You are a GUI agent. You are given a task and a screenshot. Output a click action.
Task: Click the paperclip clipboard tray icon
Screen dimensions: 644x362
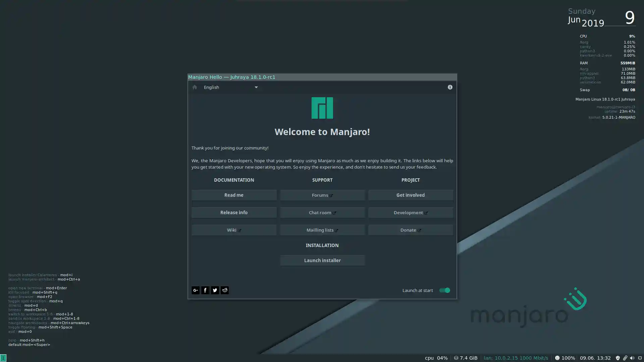pos(625,358)
